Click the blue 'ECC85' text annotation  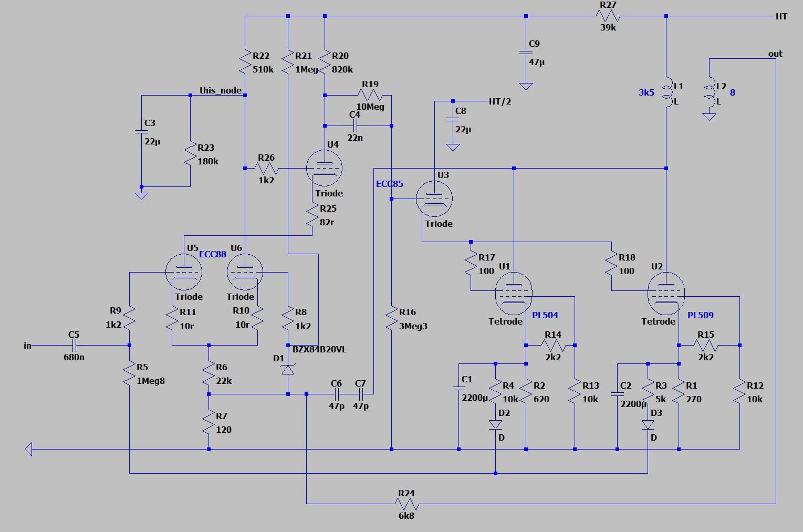[390, 184]
